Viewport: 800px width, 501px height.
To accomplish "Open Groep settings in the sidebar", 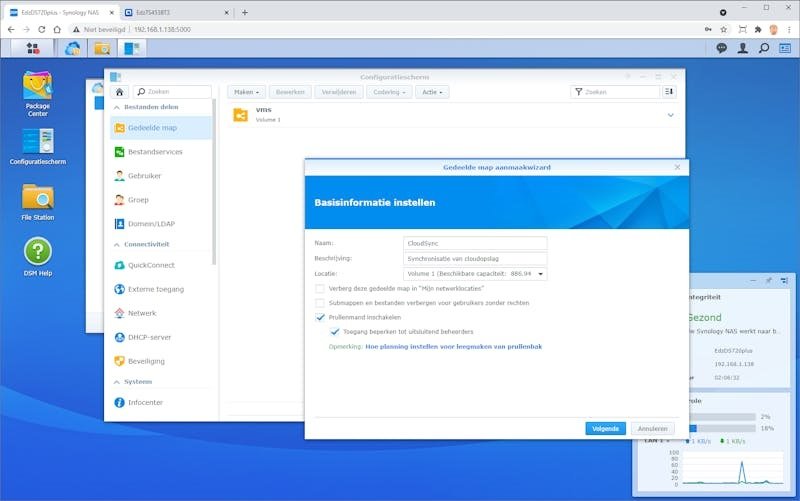I will pos(161,200).
